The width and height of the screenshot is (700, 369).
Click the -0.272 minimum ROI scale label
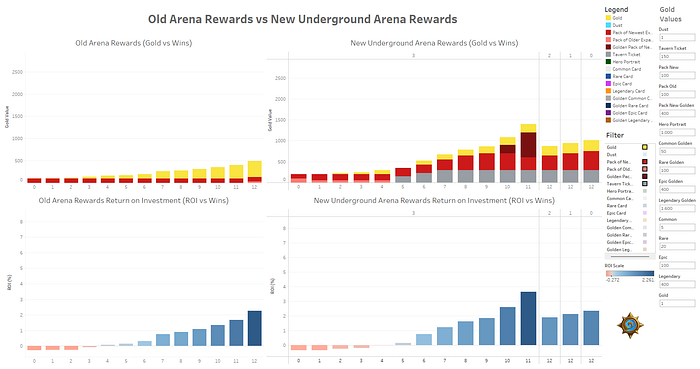tap(612, 280)
